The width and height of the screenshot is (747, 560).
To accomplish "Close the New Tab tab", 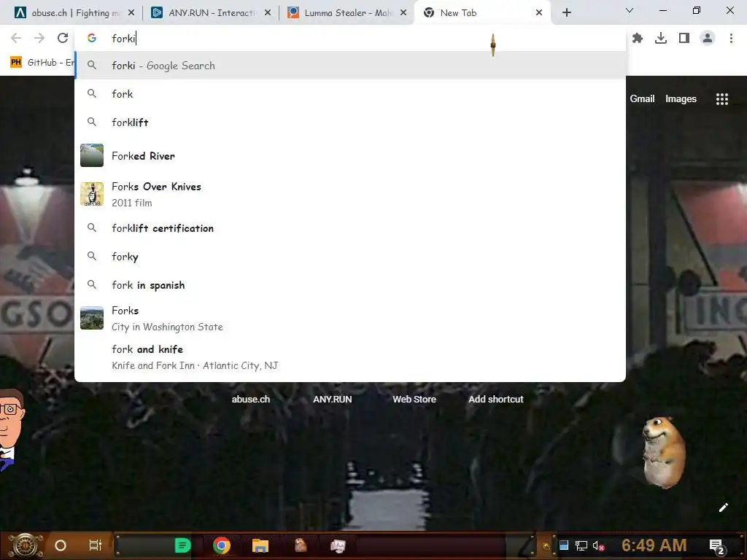I will click(539, 13).
